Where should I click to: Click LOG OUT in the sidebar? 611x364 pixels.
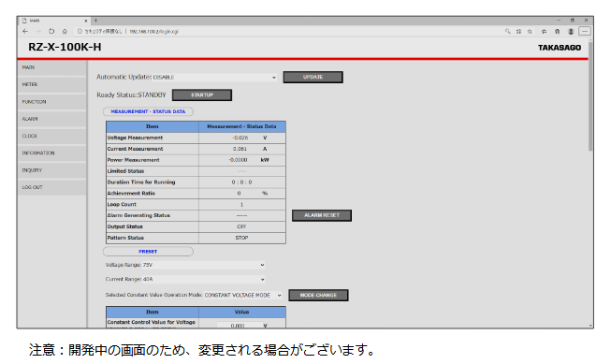pyautogui.click(x=51, y=187)
